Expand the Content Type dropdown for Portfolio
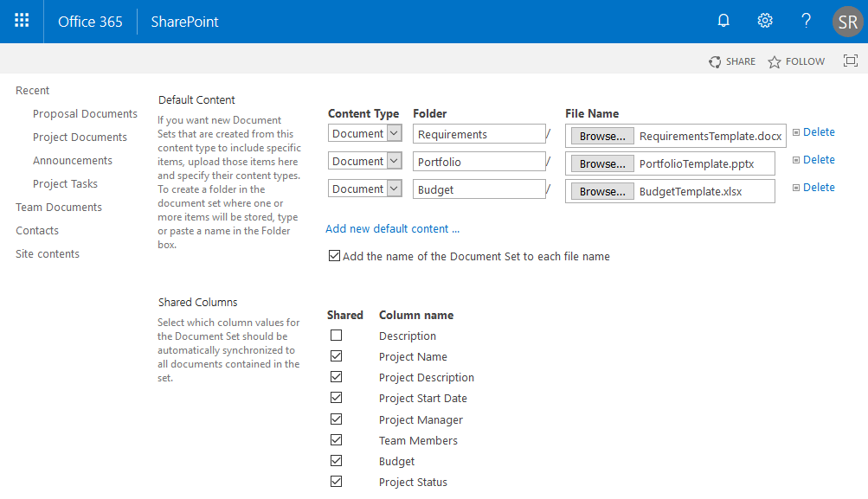868x499 pixels. pyautogui.click(x=394, y=162)
